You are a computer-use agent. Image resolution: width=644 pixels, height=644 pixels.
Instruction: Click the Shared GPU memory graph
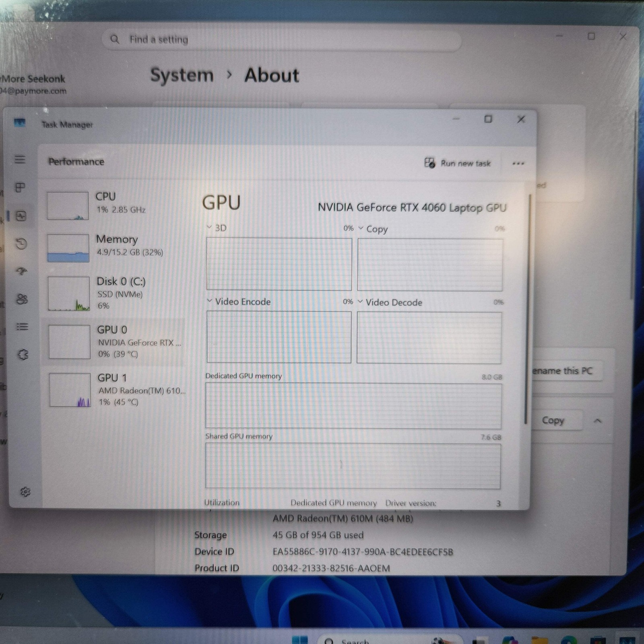point(353,466)
